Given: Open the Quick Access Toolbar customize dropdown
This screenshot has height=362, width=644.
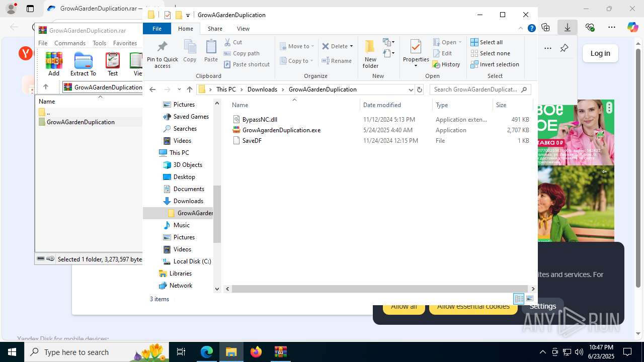Looking at the screenshot, I should pyautogui.click(x=188, y=15).
